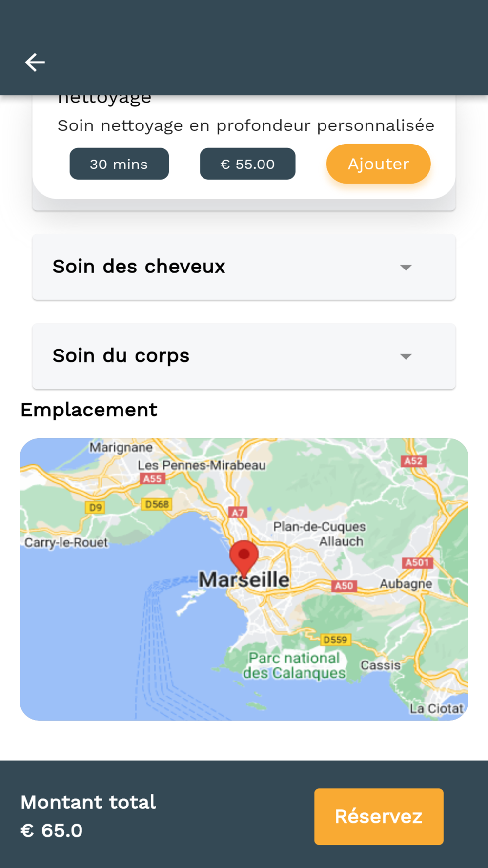
Task: Tap the D559 road badge
Action: [335, 640]
